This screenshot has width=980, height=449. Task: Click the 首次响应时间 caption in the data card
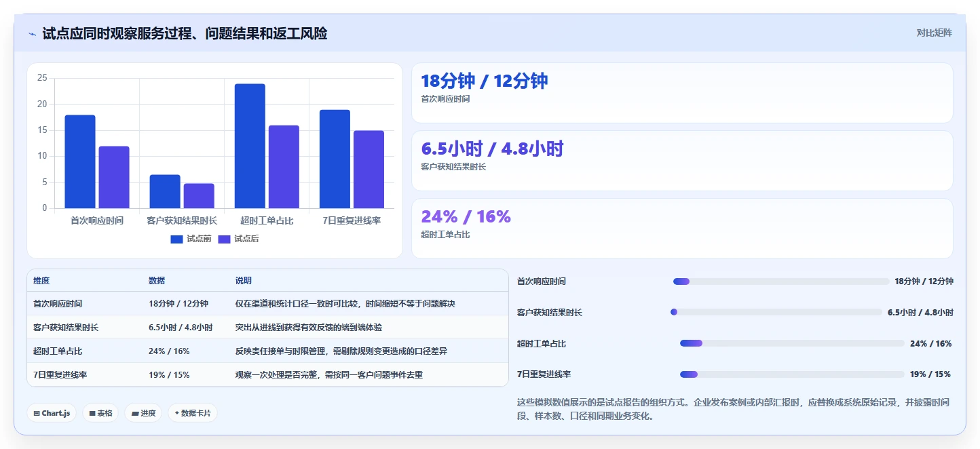[x=445, y=99]
